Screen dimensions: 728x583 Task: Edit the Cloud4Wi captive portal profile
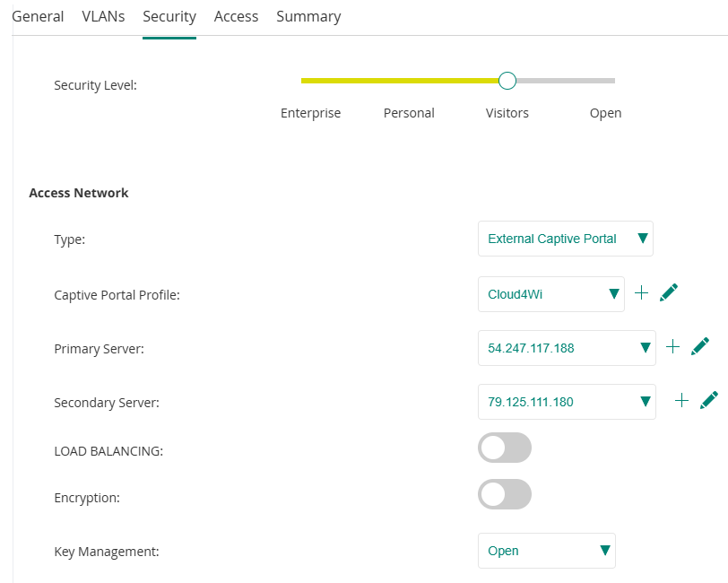coord(669,293)
